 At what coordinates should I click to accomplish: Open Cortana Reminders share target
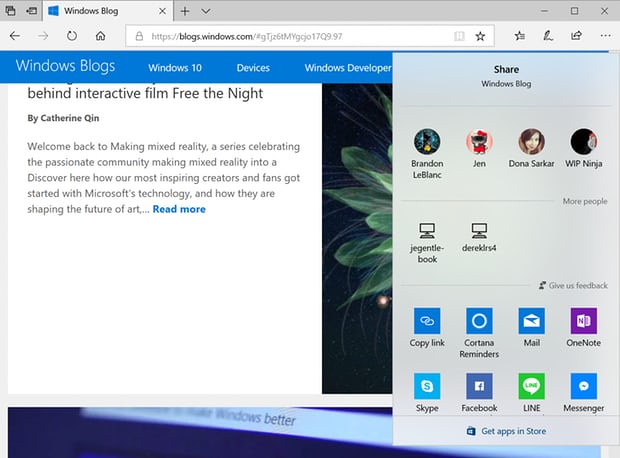[x=479, y=321]
